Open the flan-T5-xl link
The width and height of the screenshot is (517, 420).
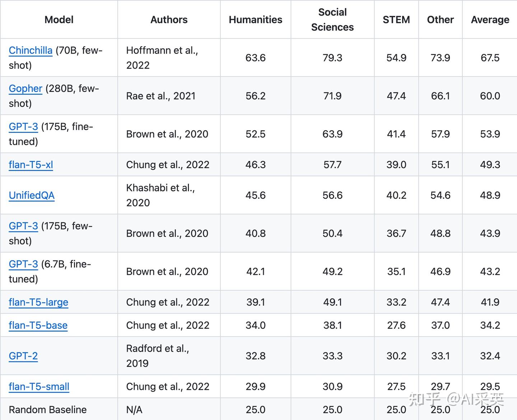click(x=31, y=165)
